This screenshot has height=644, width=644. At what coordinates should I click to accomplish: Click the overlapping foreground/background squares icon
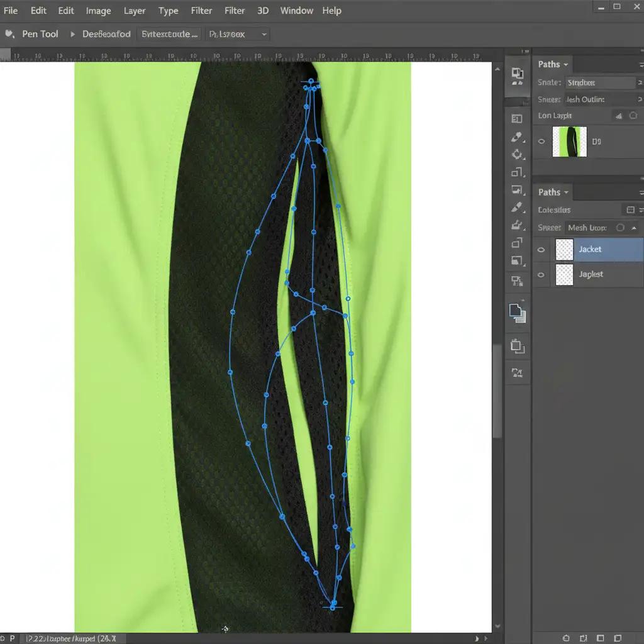pyautogui.click(x=517, y=312)
